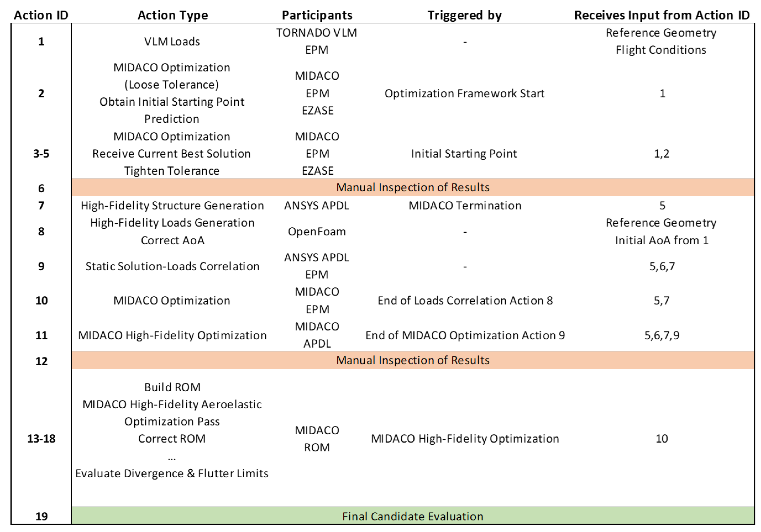Click the TORNADO VLM participant text
The height and width of the screenshot is (532, 761).
[x=317, y=33]
